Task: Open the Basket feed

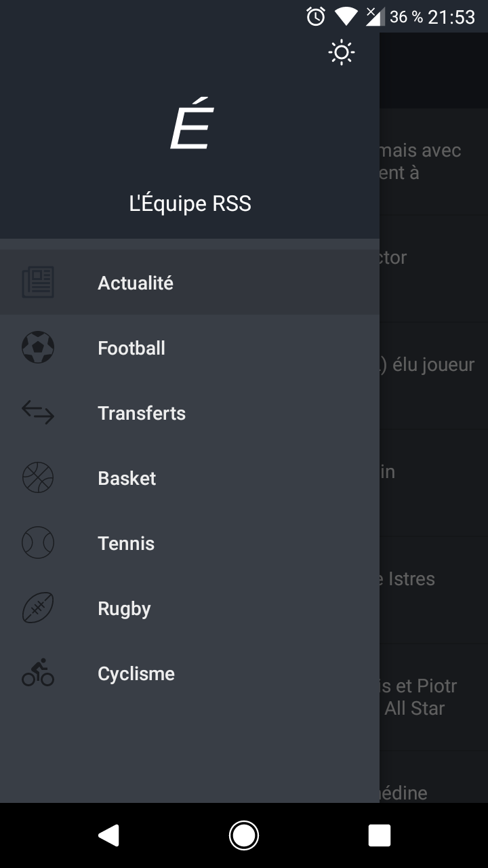Action: (127, 478)
